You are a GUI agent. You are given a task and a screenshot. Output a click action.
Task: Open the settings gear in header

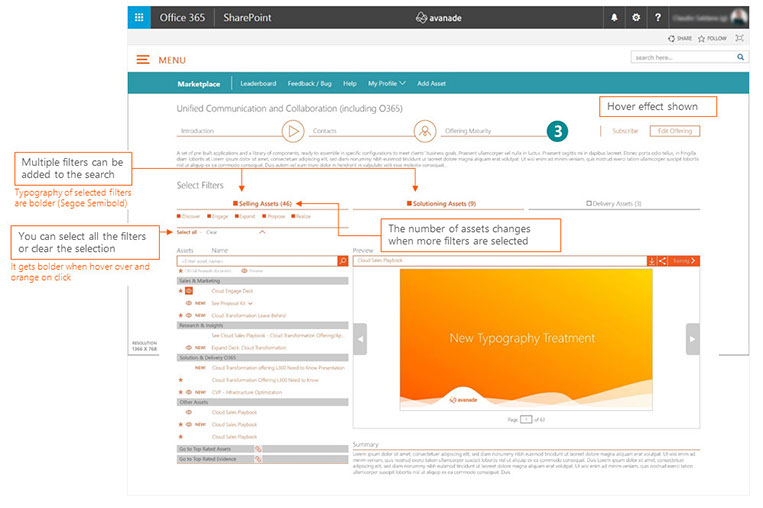tap(635, 17)
